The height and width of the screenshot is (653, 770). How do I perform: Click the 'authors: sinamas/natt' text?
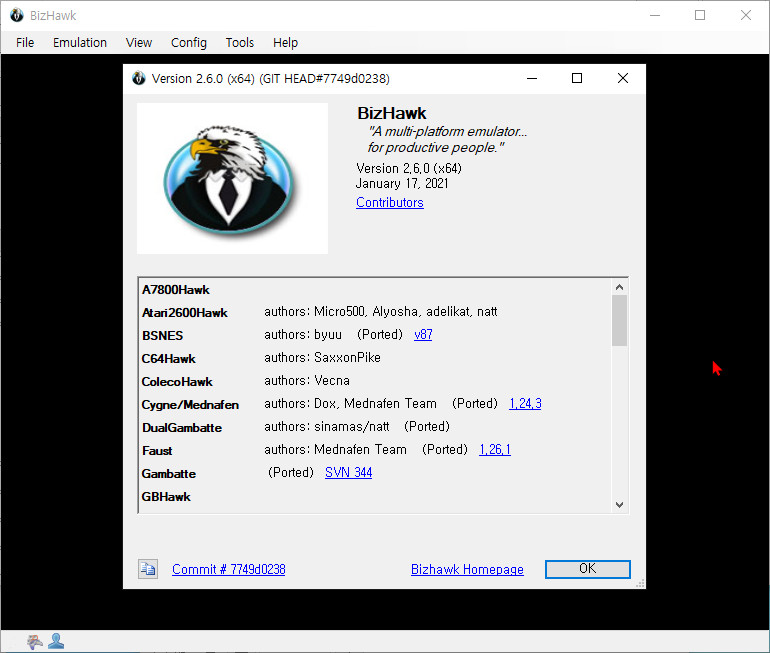coord(327,426)
